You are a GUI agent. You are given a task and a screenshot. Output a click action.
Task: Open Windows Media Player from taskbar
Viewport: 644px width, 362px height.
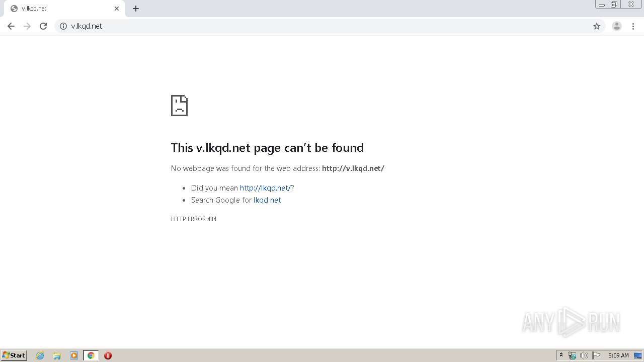[74, 355]
